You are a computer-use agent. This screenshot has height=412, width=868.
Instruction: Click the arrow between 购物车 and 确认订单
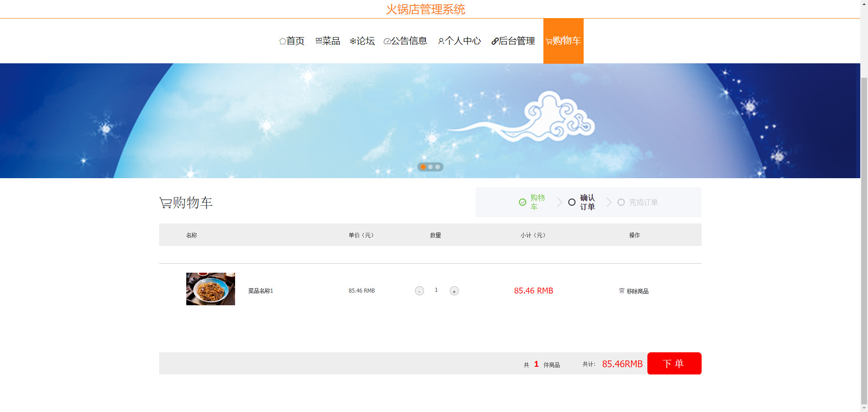pyautogui.click(x=559, y=202)
